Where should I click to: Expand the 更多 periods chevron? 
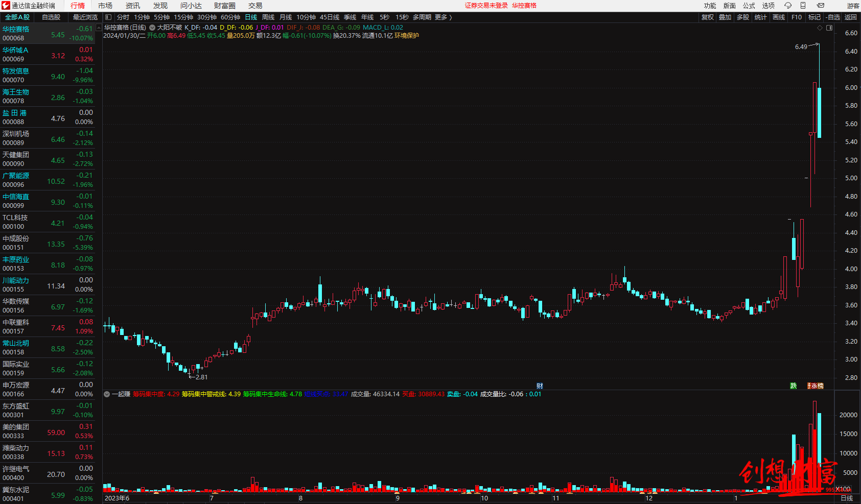pyautogui.click(x=450, y=17)
